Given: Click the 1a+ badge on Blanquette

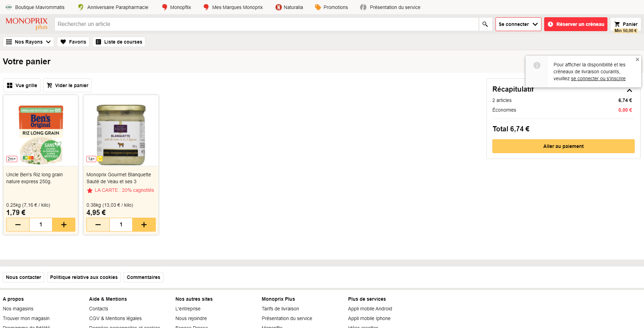Looking at the screenshot, I should (x=91, y=159).
